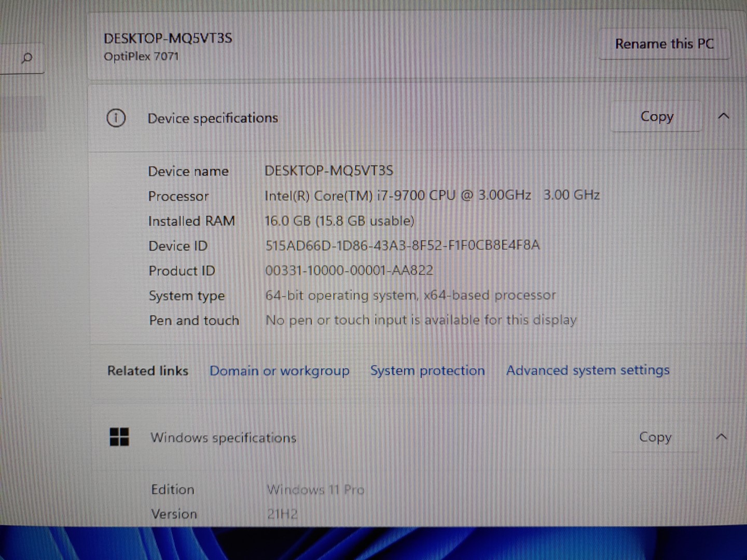Viewport: 747px width, 560px height.
Task: Open Advanced system settings link
Action: pos(588,370)
